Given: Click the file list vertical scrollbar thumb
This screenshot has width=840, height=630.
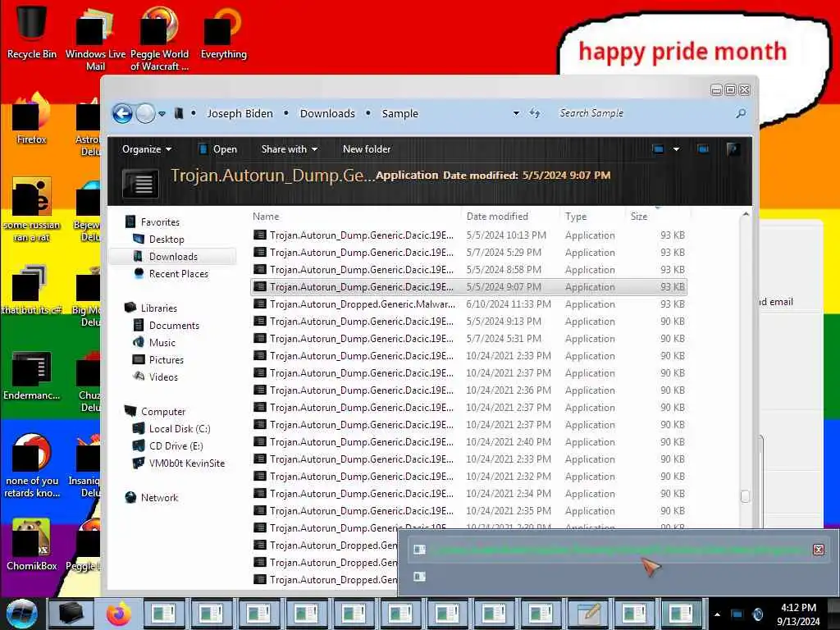Looking at the screenshot, I should point(745,496).
